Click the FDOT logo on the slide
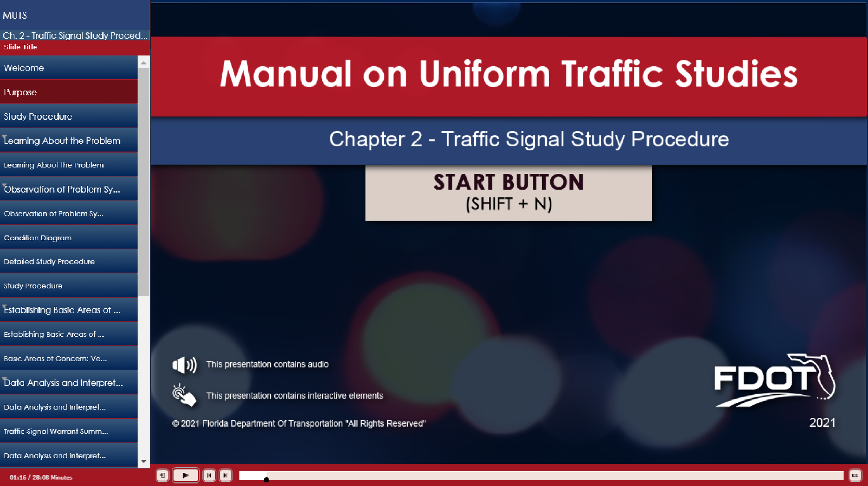 pos(775,380)
